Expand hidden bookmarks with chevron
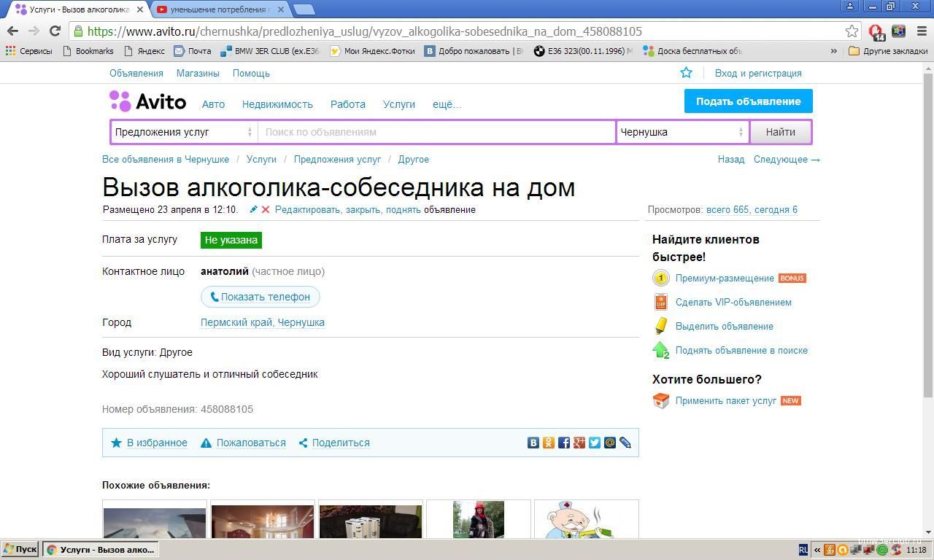Image resolution: width=934 pixels, height=560 pixels. click(x=833, y=51)
